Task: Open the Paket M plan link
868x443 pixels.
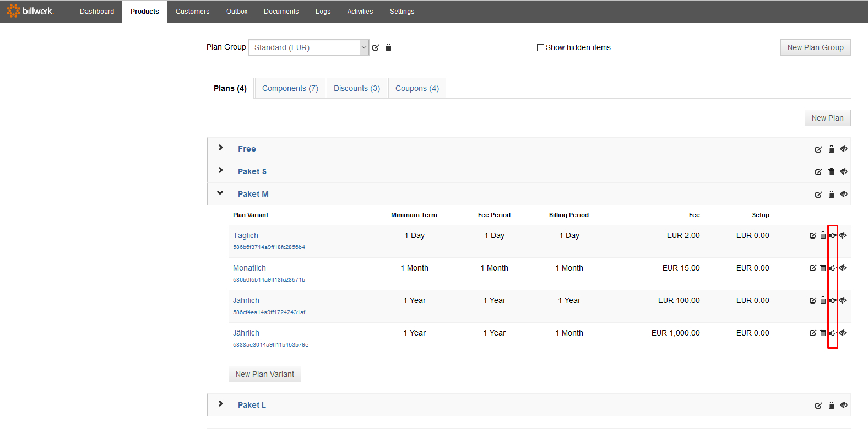Action: coord(253,194)
